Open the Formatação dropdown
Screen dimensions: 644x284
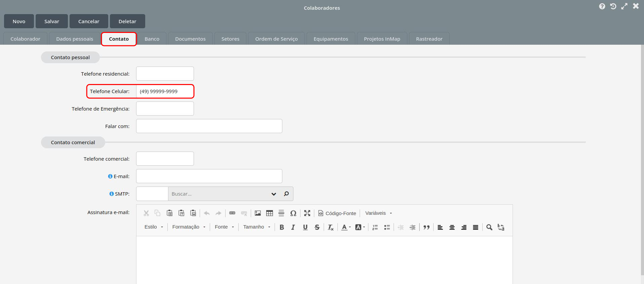pos(189,227)
